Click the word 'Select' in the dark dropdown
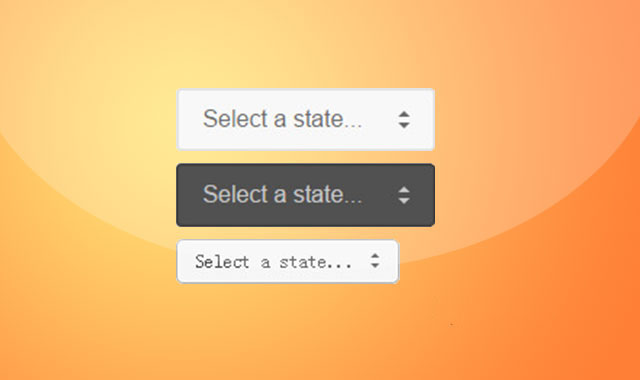This screenshot has width=640, height=380. pyautogui.click(x=235, y=194)
